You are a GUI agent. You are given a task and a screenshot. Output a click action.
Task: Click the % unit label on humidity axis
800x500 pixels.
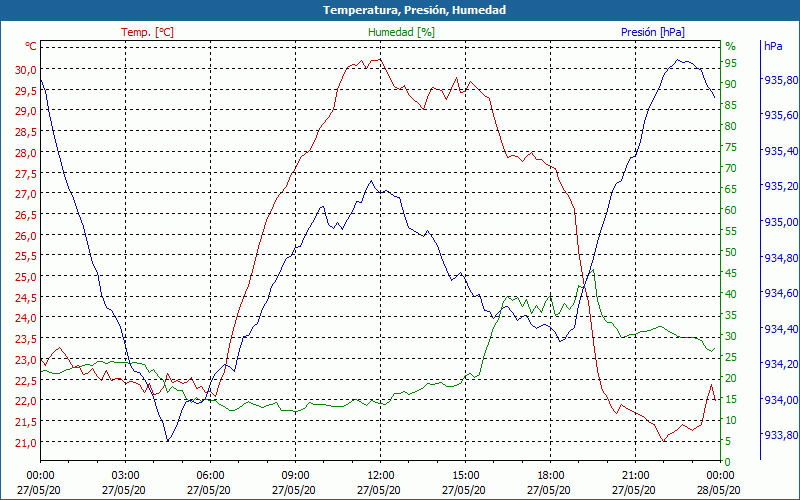(731, 46)
